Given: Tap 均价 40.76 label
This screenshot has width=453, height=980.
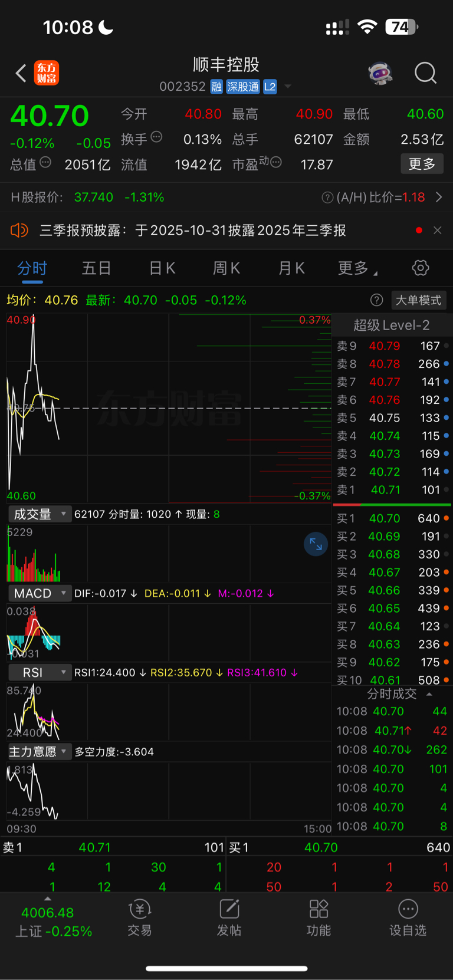Looking at the screenshot, I should coord(42,300).
